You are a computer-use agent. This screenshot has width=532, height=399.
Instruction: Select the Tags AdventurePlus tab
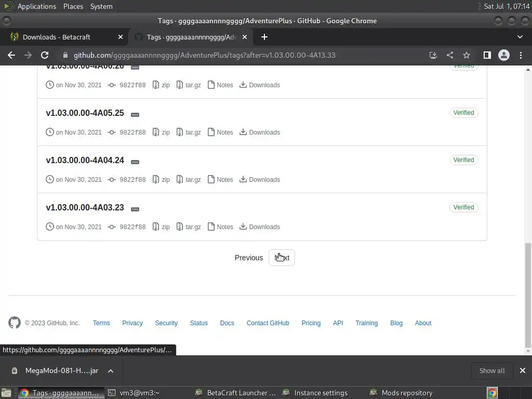(191, 37)
